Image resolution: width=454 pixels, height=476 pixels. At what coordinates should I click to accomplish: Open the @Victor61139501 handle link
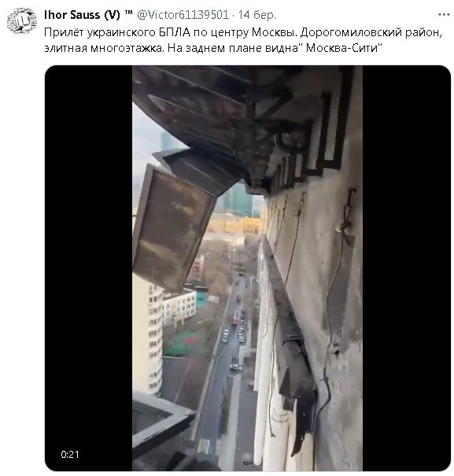(x=183, y=15)
